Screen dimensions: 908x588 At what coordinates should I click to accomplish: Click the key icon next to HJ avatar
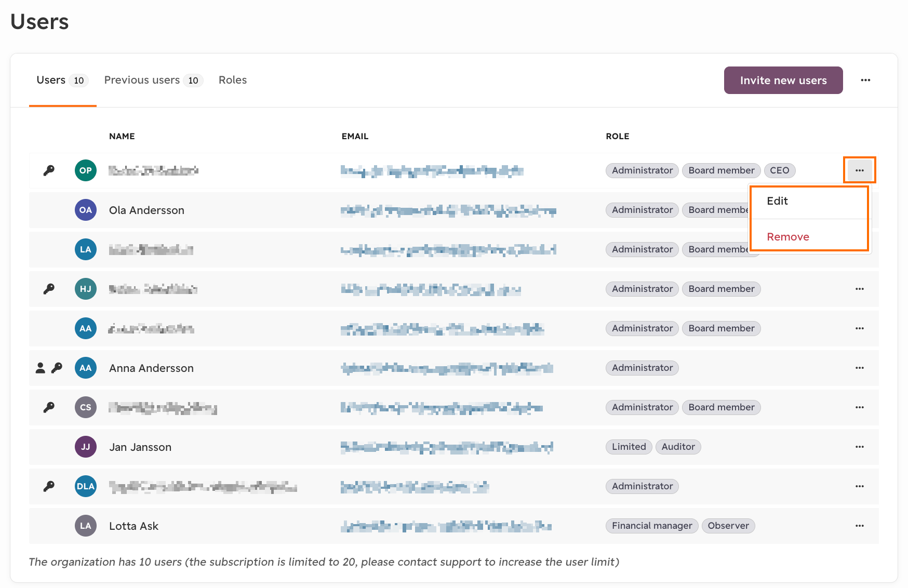pos(49,289)
